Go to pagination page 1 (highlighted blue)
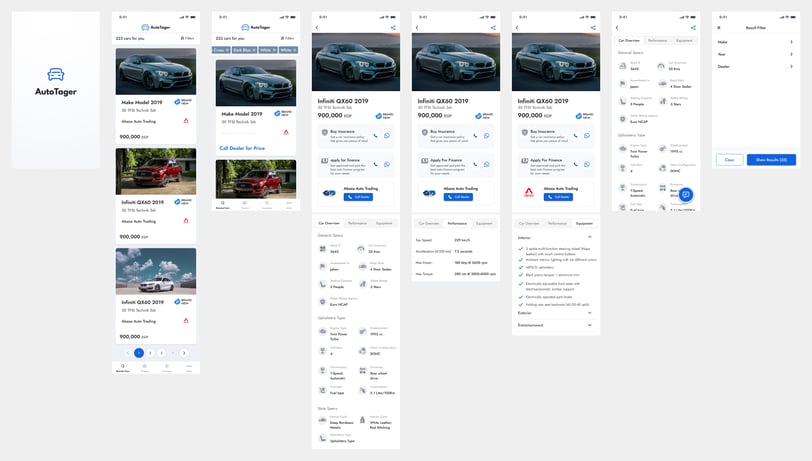The height and width of the screenshot is (461, 812). tap(139, 353)
